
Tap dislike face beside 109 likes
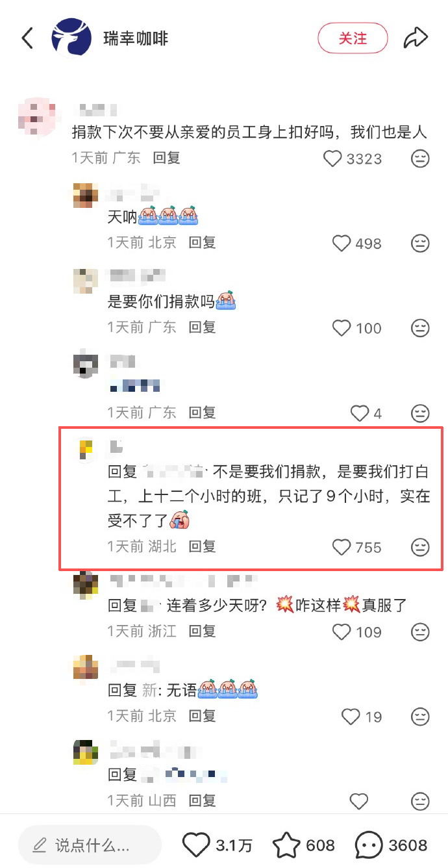(421, 632)
